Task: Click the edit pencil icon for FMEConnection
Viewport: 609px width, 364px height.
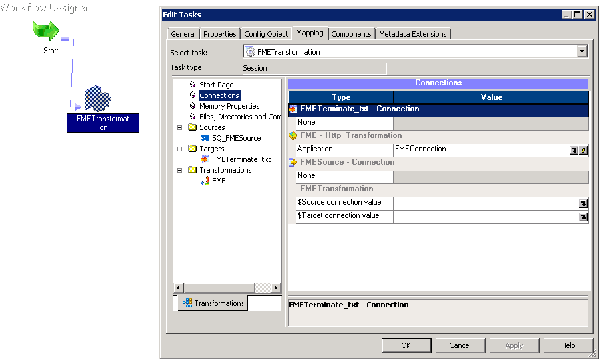Action: [584, 151]
